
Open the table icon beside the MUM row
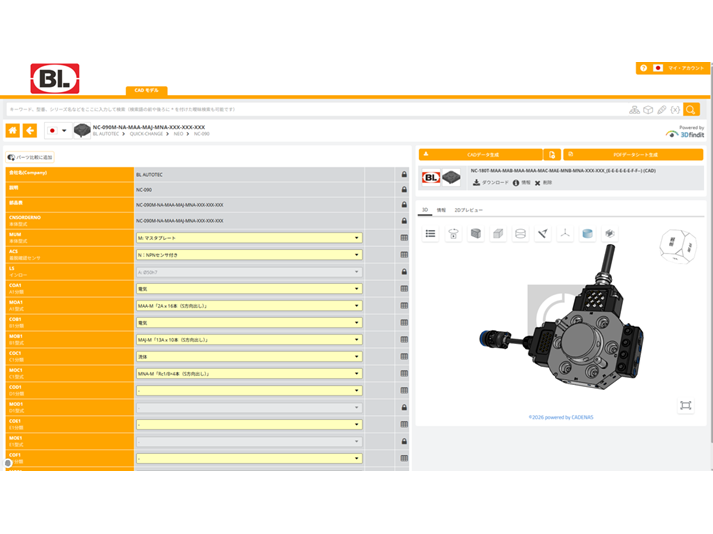(404, 238)
